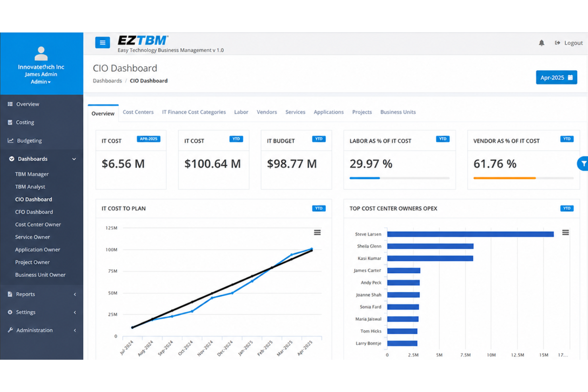Click Kasi Kumar's OPEX bar

pyautogui.click(x=430, y=259)
